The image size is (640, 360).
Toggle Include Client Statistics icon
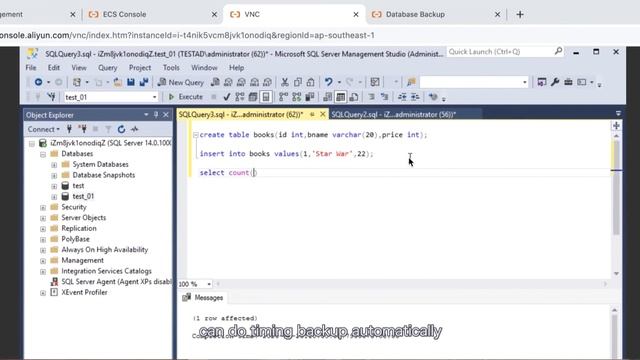[310, 97]
